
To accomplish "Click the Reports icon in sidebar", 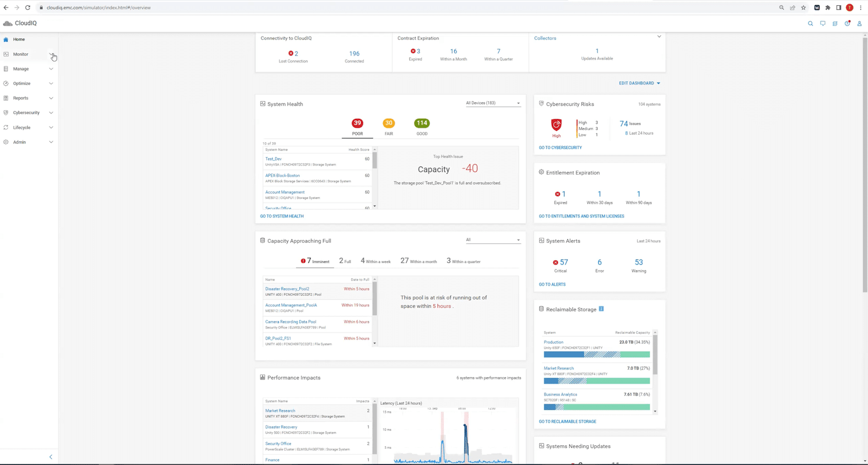I will click(6, 98).
